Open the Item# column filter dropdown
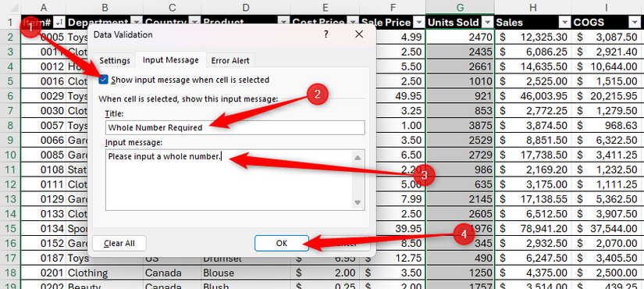Viewport: 644px width, 289px height. [x=59, y=23]
